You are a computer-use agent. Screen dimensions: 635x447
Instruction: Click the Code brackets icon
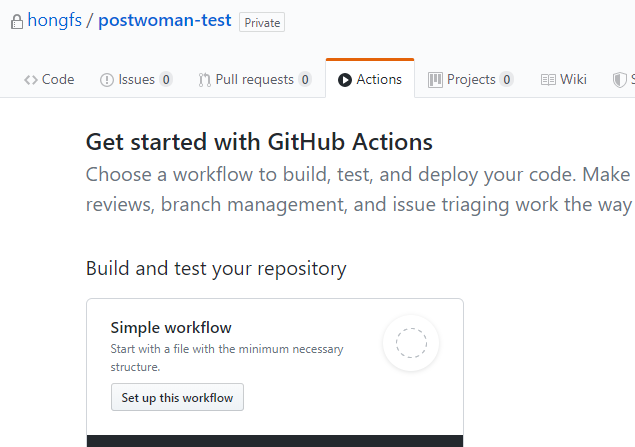31,80
